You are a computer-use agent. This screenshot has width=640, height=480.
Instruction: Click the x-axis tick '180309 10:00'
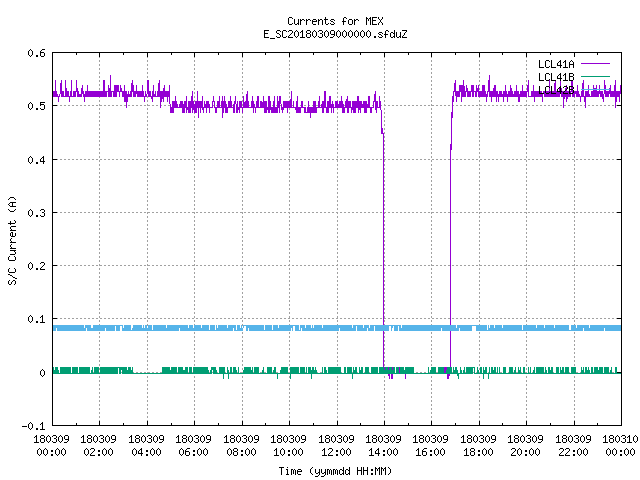point(288,446)
